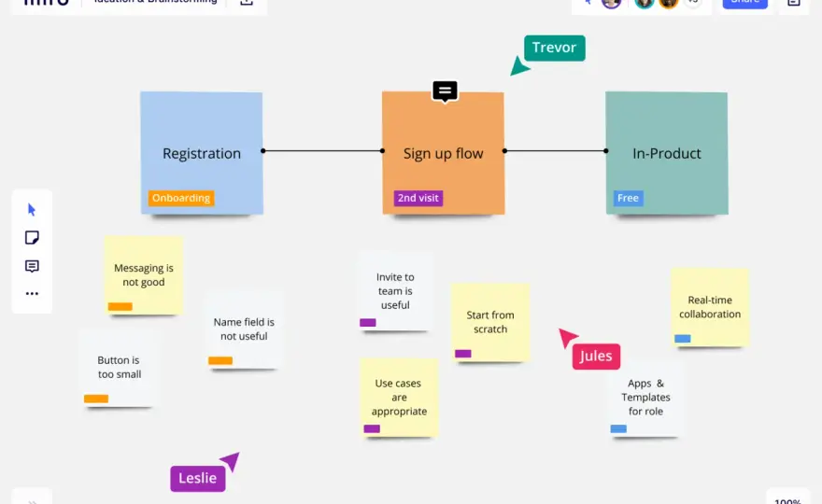Click the purple user avatar in header
The width and height of the screenshot is (822, 504).
[x=611, y=3]
